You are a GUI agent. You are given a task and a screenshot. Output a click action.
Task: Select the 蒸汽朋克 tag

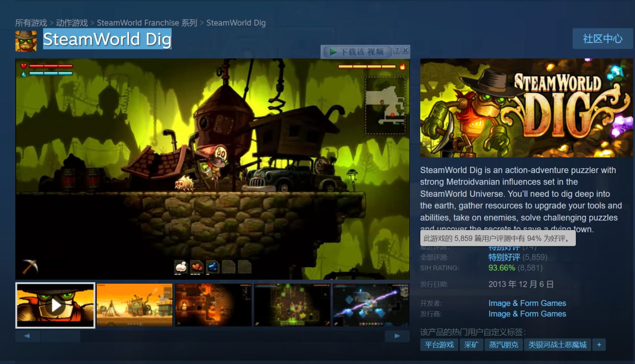tap(503, 345)
